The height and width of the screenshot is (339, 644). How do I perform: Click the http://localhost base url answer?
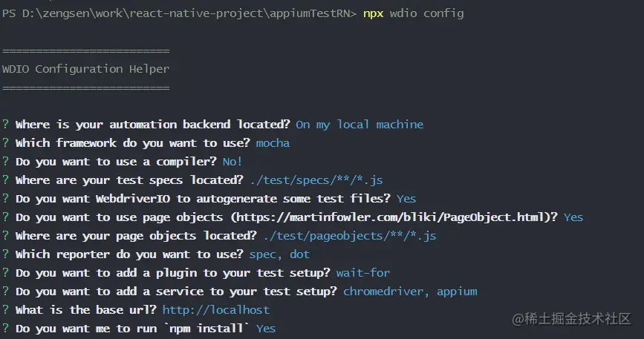coord(216,310)
